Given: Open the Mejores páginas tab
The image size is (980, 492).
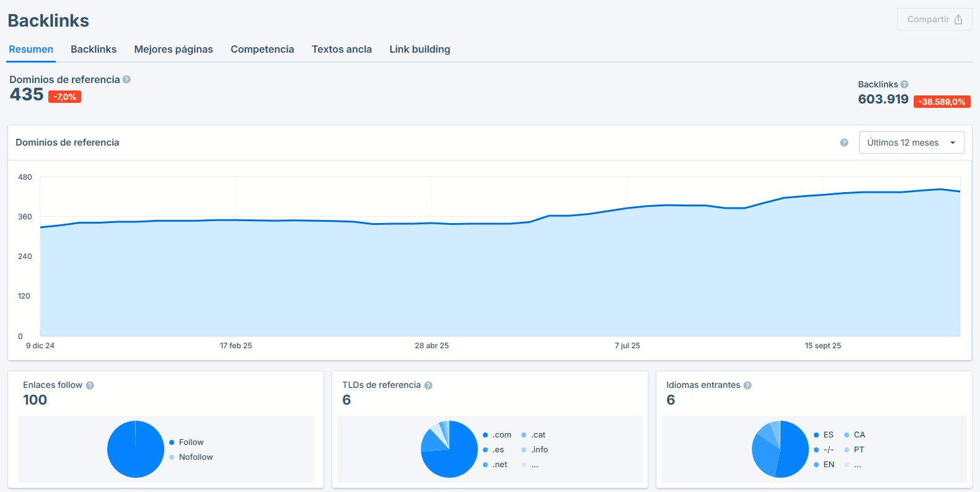Looking at the screenshot, I should (x=174, y=50).
